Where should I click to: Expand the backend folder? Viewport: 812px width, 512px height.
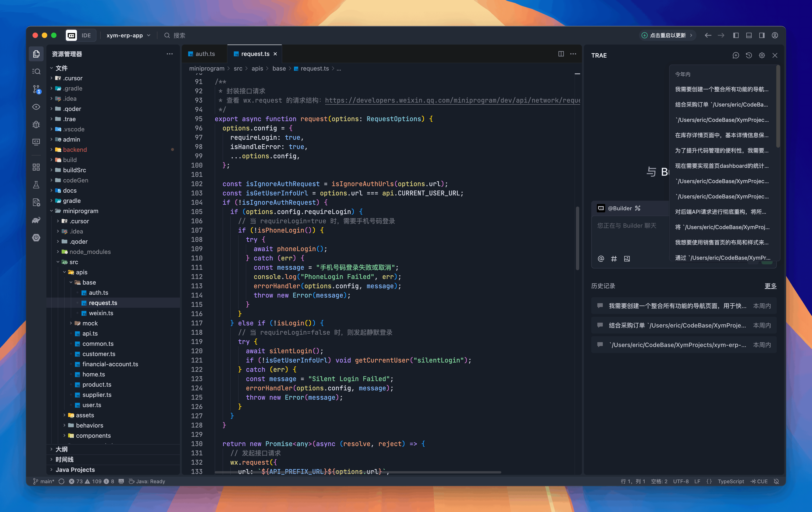(74, 149)
